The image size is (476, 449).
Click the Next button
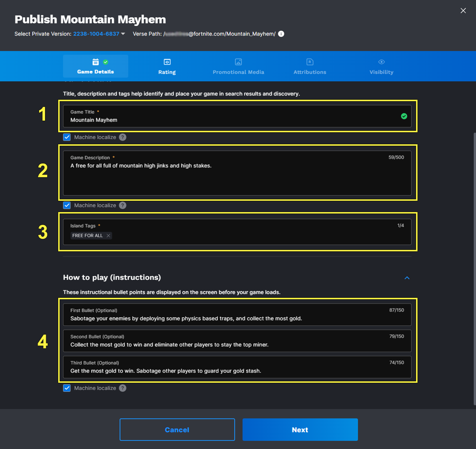300,430
